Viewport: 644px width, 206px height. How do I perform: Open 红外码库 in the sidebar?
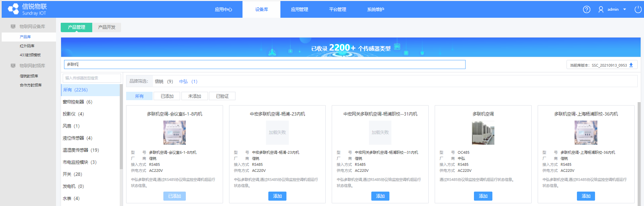tap(27, 46)
